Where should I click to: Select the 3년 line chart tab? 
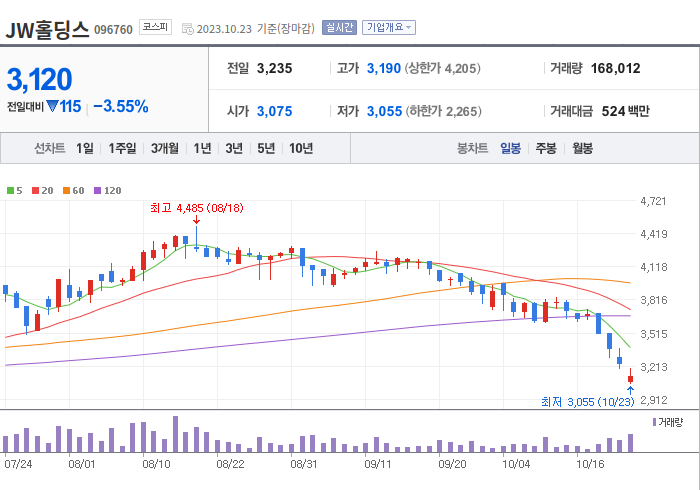pyautogui.click(x=234, y=148)
